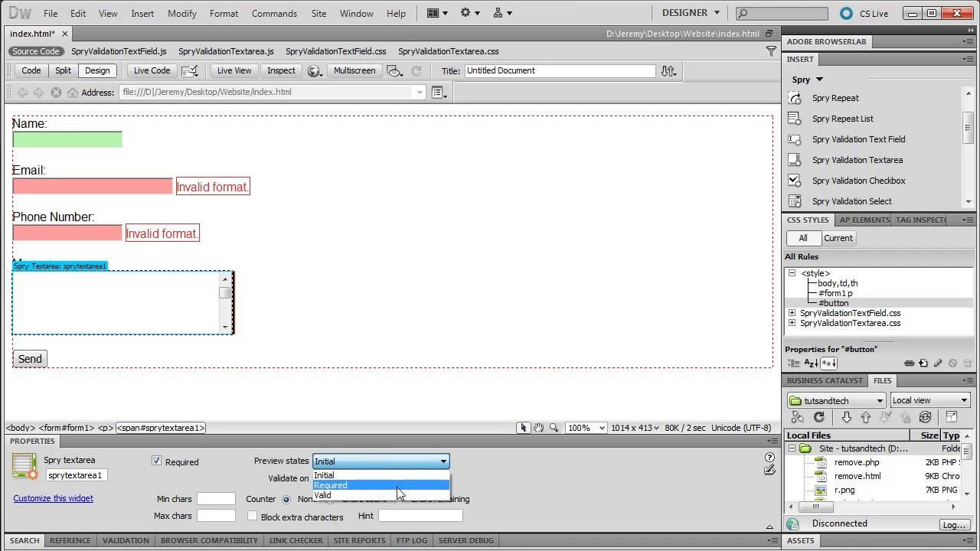Click the Max chars input field
This screenshot has width=980, height=551.
tap(216, 516)
